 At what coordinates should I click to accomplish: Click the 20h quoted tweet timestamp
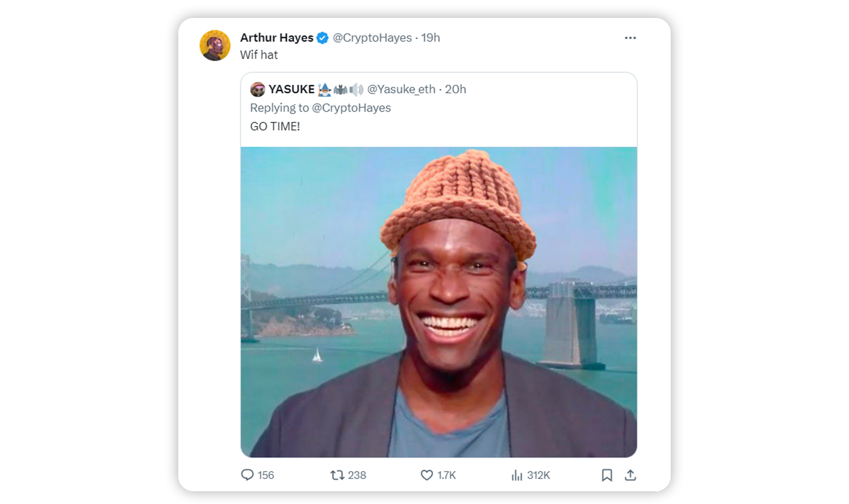coord(456,89)
